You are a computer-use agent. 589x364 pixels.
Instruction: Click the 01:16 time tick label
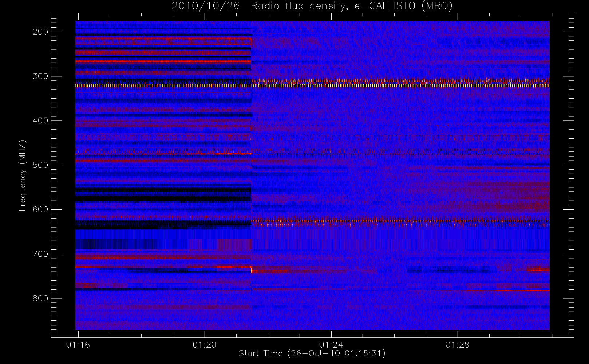pos(78,344)
